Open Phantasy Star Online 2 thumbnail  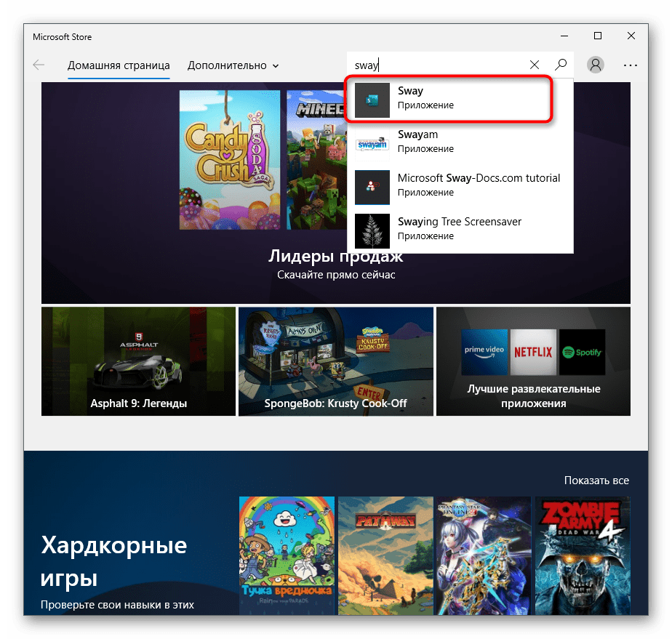click(x=484, y=555)
